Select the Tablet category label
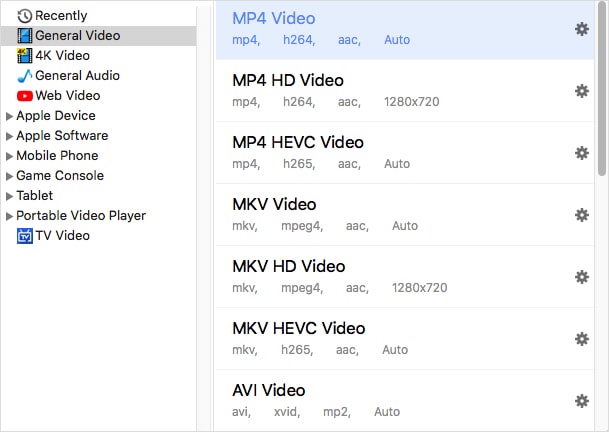The height and width of the screenshot is (432, 609). coord(34,196)
